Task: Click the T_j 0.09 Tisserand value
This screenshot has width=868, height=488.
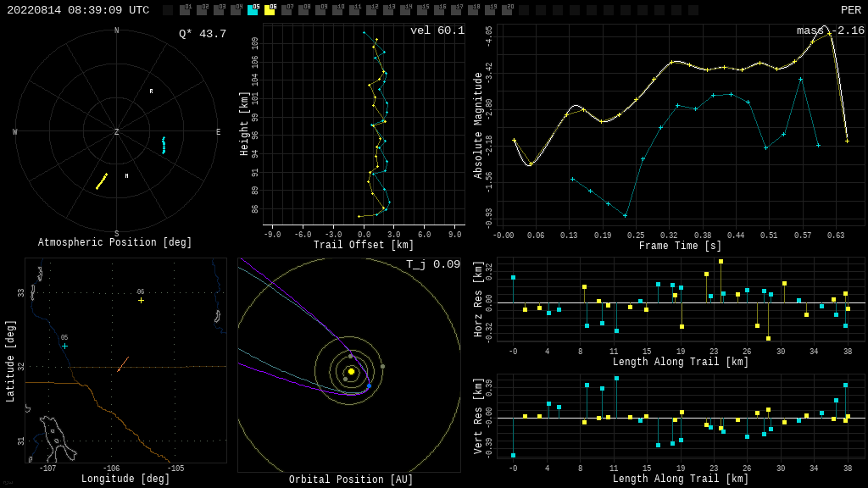Action: pyautogui.click(x=432, y=264)
